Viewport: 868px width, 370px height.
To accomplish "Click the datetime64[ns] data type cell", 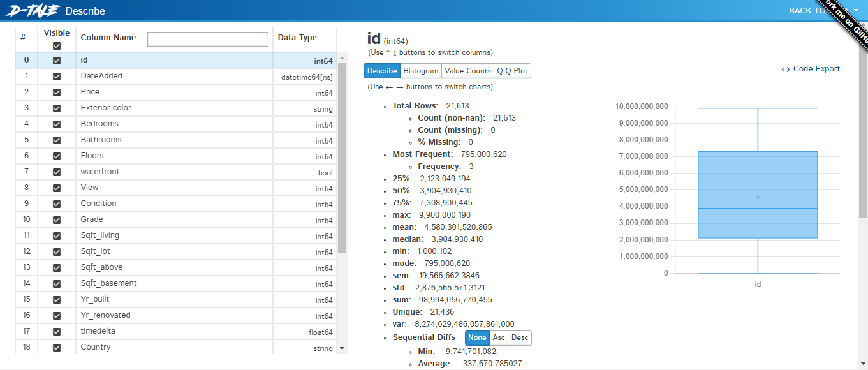I will [x=307, y=77].
